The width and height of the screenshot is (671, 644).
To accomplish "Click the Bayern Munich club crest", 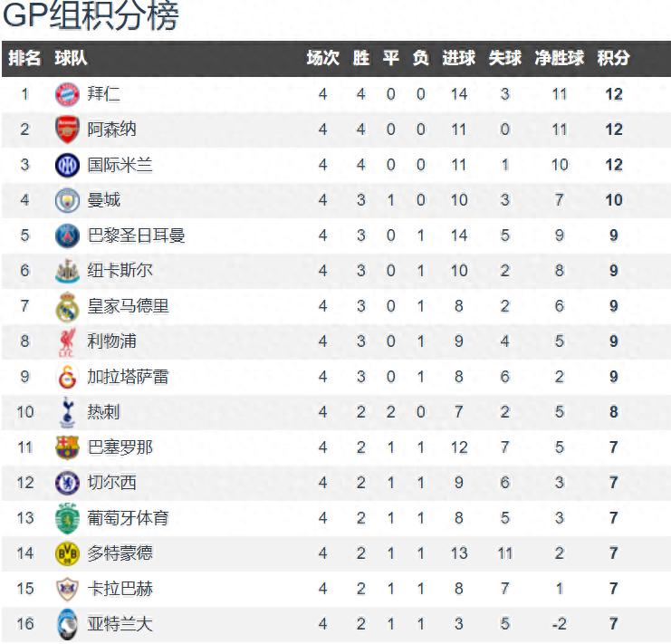I will tap(68, 94).
